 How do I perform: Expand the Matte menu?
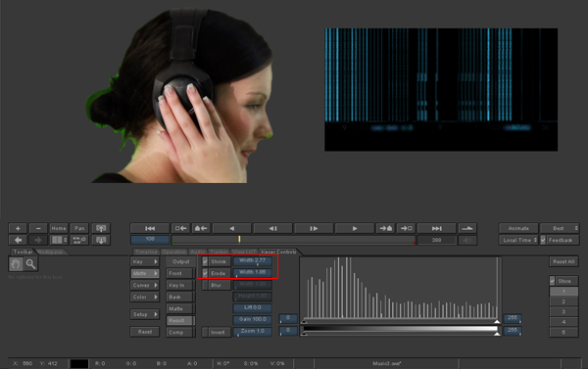point(145,273)
